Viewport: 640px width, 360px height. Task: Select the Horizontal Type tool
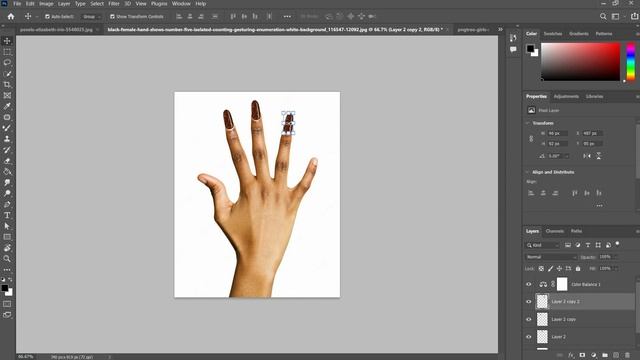point(7,215)
